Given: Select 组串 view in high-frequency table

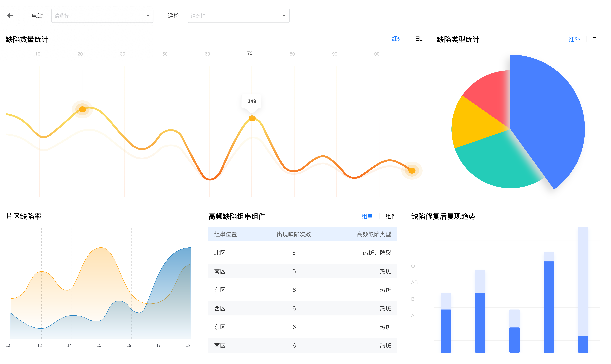Looking at the screenshot, I should (x=367, y=216).
